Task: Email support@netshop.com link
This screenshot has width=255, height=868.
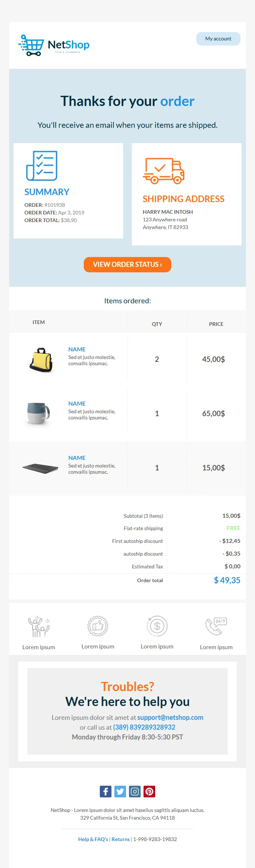Action: tap(170, 717)
